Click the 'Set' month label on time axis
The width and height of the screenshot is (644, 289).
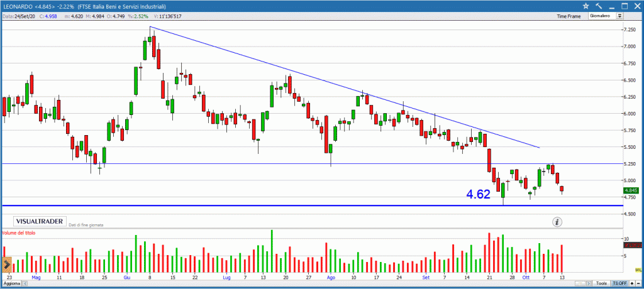tap(426, 278)
